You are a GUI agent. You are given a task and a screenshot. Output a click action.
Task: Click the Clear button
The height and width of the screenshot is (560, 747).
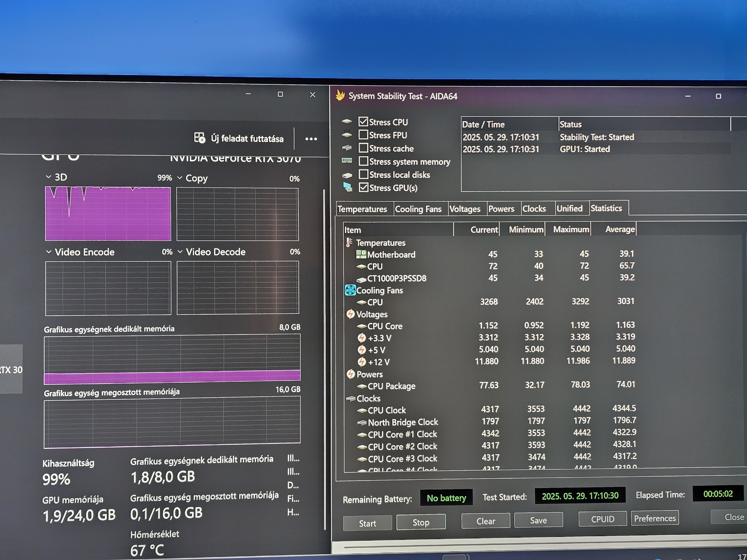(486, 521)
